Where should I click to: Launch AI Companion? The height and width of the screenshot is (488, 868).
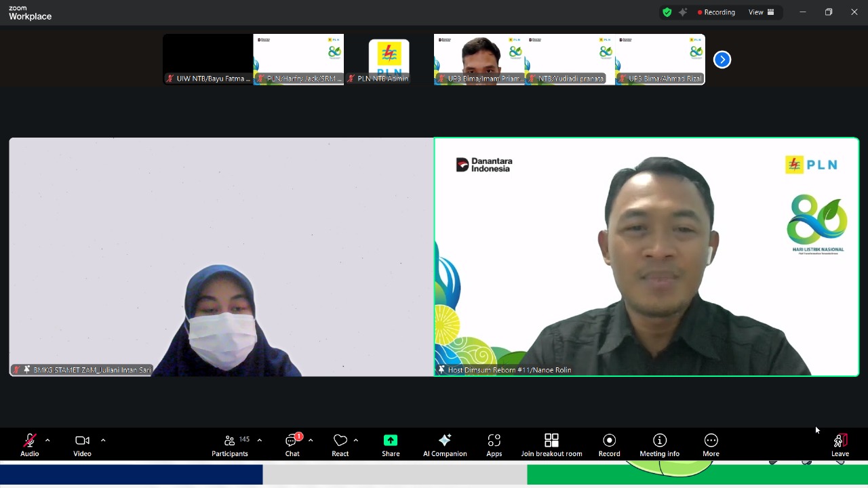[445, 445]
